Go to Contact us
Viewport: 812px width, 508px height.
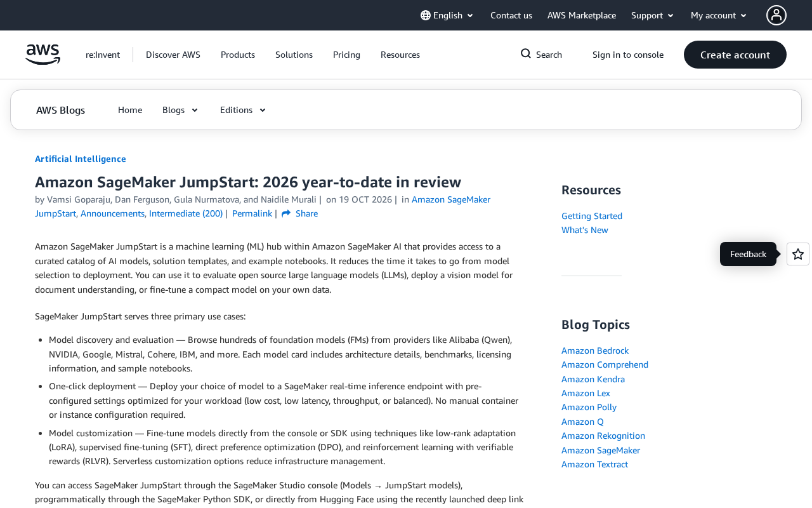511,15
